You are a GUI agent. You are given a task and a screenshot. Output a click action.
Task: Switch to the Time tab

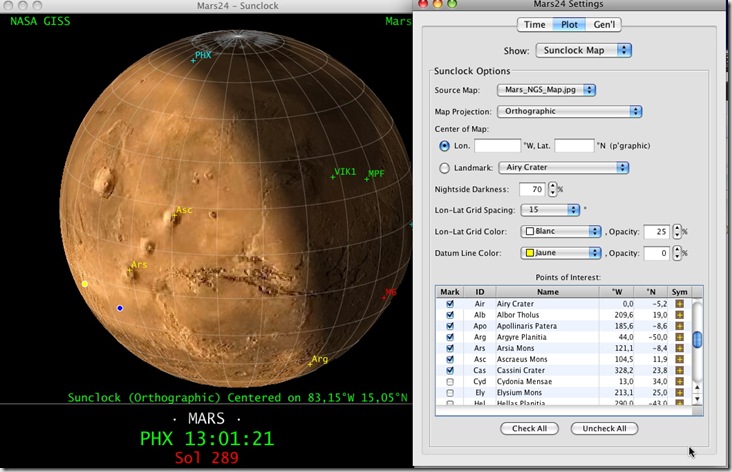click(535, 25)
